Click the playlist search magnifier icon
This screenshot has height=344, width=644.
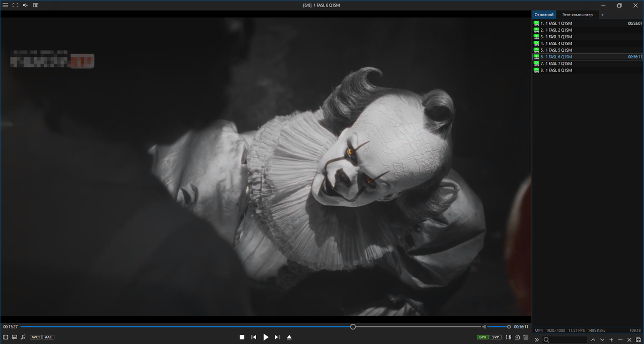pos(546,340)
